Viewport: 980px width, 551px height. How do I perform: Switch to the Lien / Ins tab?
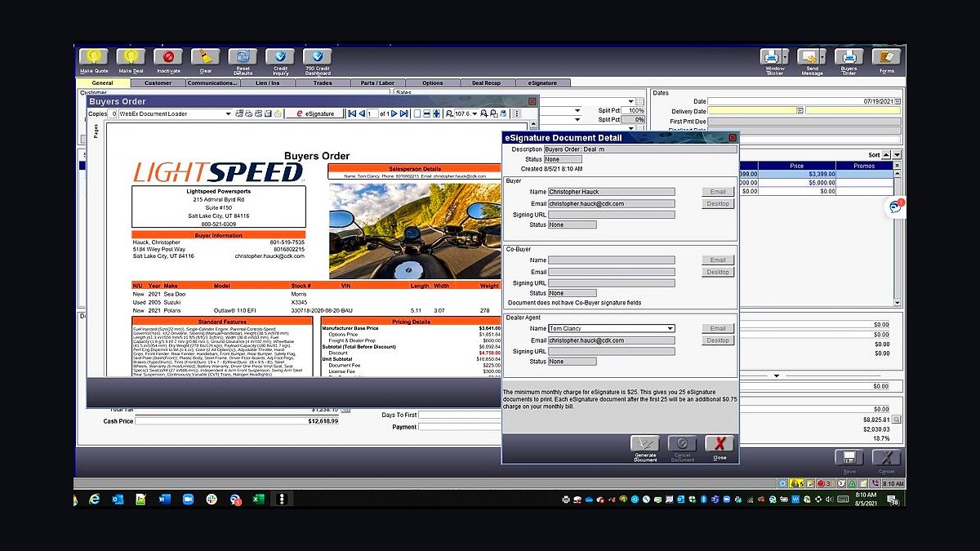point(267,82)
